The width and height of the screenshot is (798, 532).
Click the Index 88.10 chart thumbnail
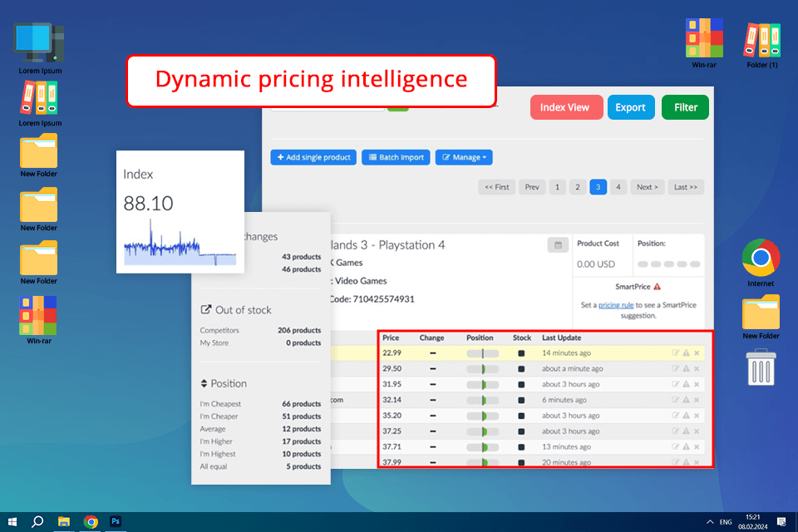(180, 212)
